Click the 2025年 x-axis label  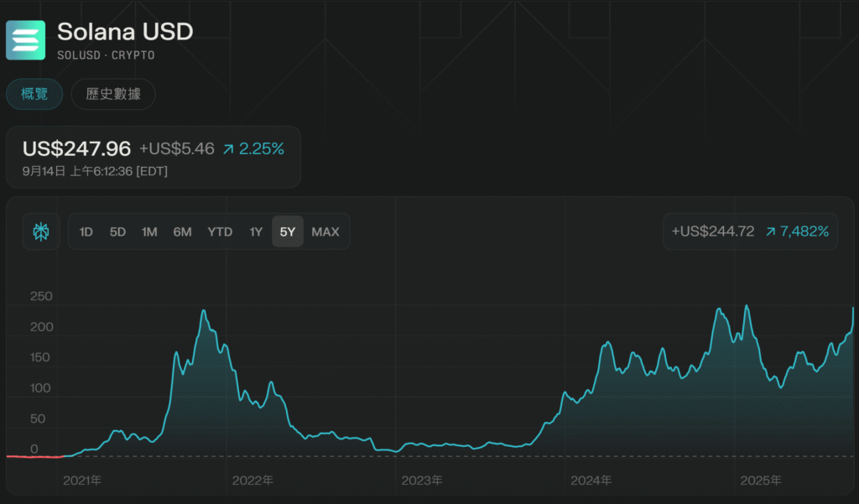pyautogui.click(x=761, y=481)
